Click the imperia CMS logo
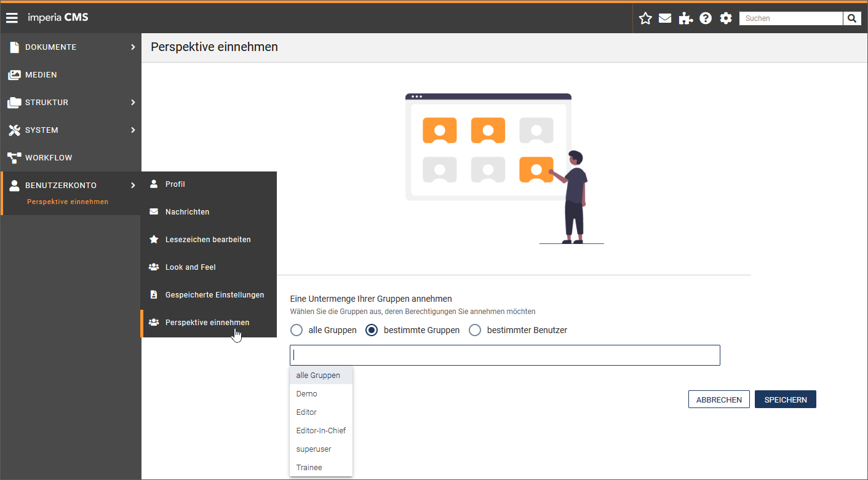 (58, 17)
